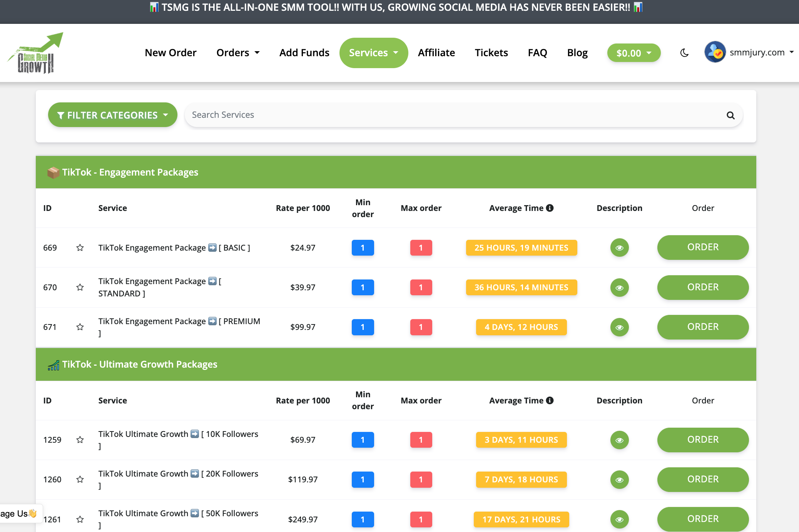
Task: Click TikTok Engagement Package BASIC service name
Action: (x=174, y=248)
